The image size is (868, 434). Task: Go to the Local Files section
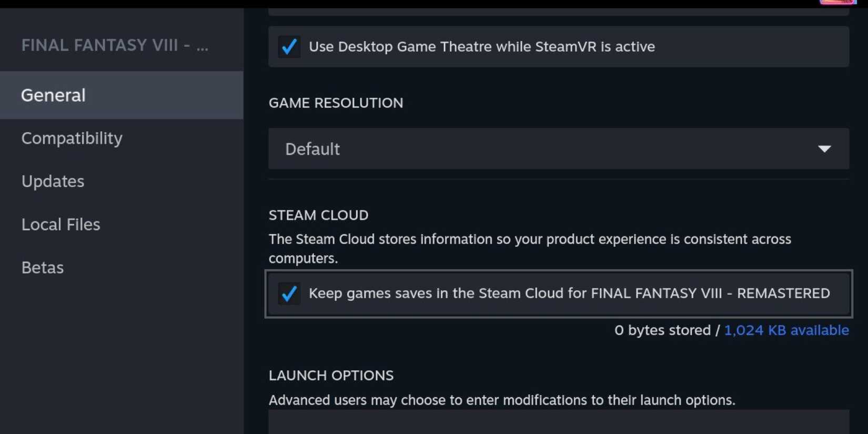[x=60, y=225]
